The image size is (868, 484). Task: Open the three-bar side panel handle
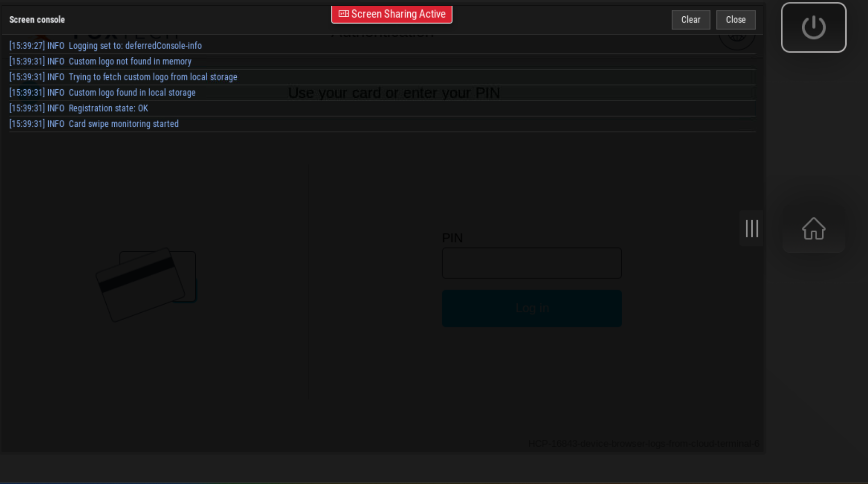tap(752, 228)
